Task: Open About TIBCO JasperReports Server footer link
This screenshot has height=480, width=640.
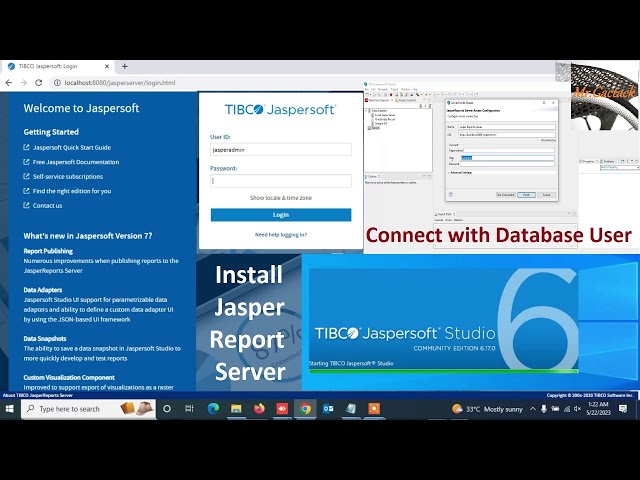Action: point(38,395)
